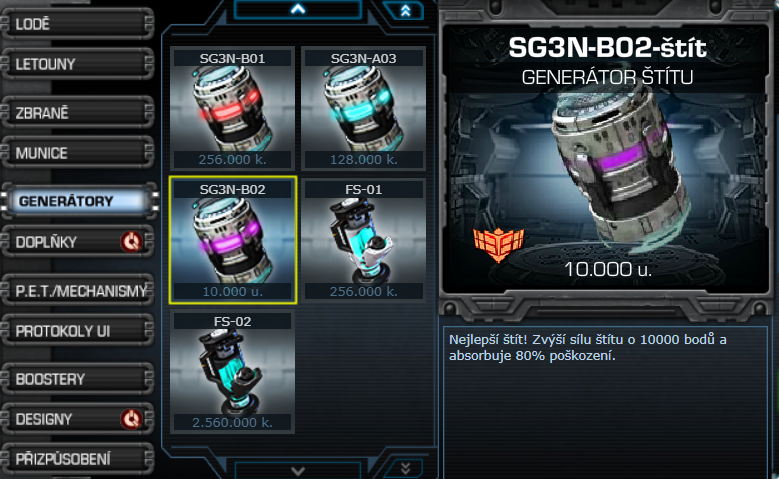Switch to ZBRANĚ category
779x479 pixels.
78,113
